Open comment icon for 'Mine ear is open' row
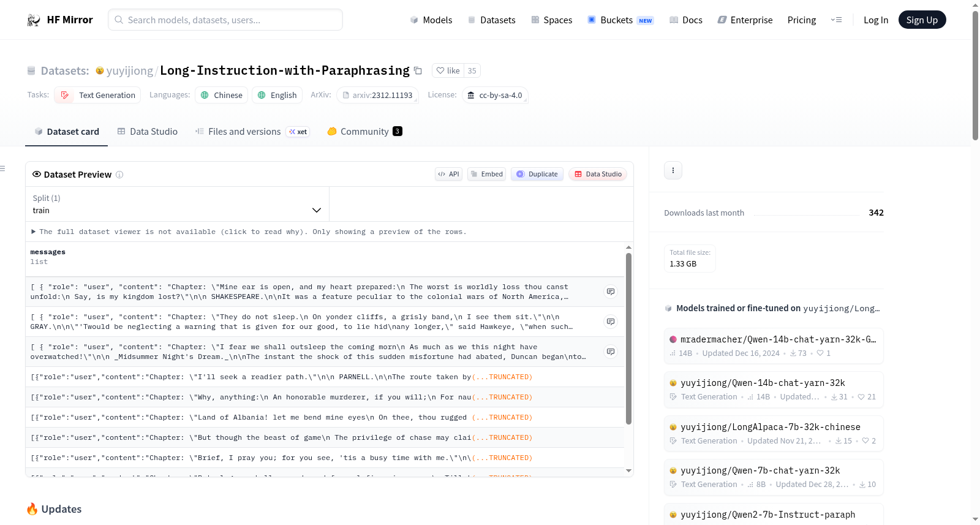 click(x=611, y=292)
